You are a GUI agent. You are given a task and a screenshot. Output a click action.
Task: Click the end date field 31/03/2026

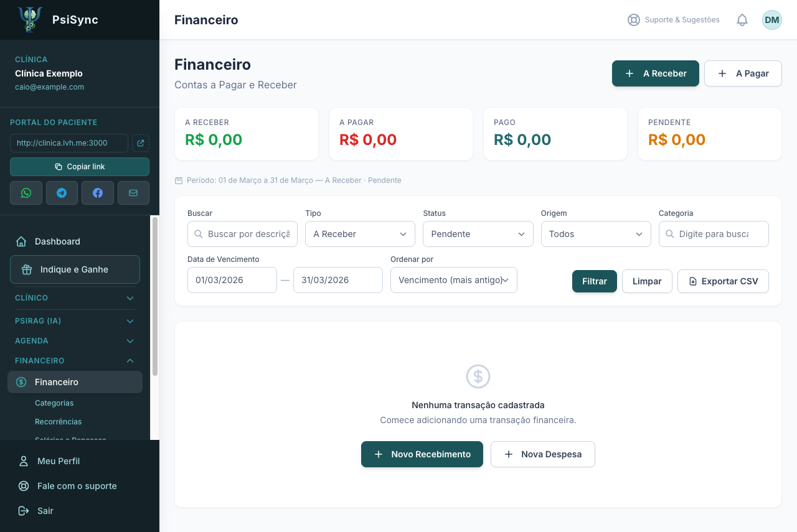tap(338, 280)
